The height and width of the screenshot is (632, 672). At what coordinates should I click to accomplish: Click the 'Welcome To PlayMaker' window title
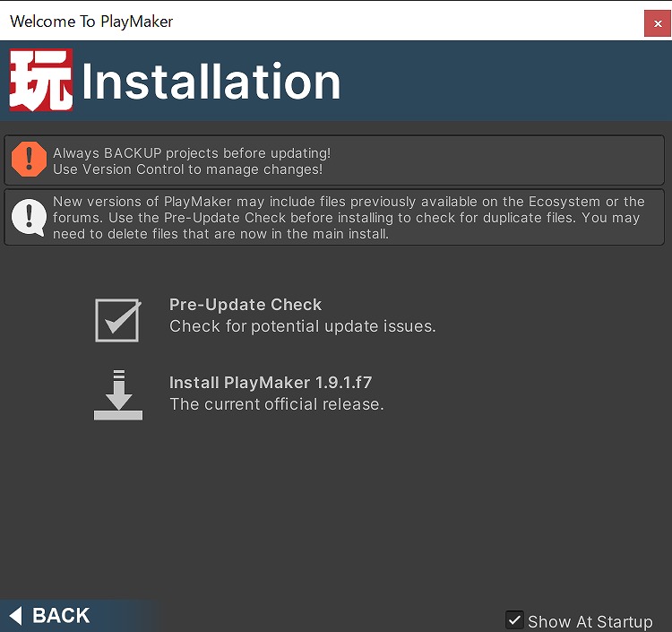[91, 22]
